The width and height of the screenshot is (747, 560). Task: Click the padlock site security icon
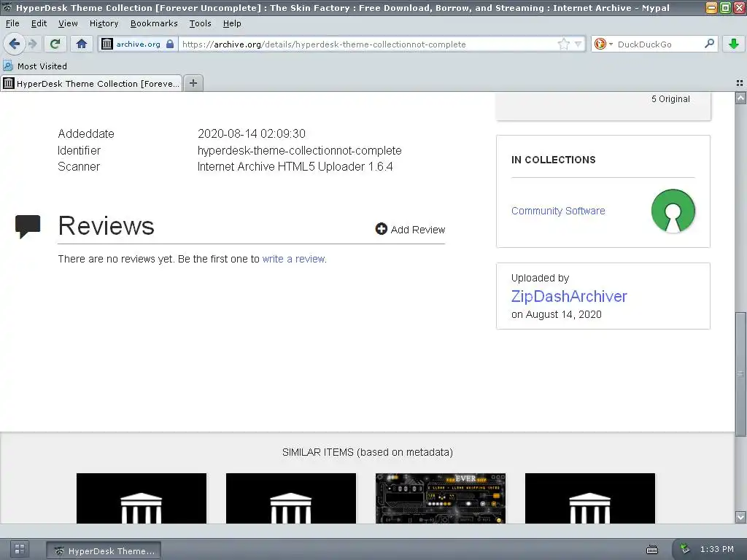tap(170, 44)
